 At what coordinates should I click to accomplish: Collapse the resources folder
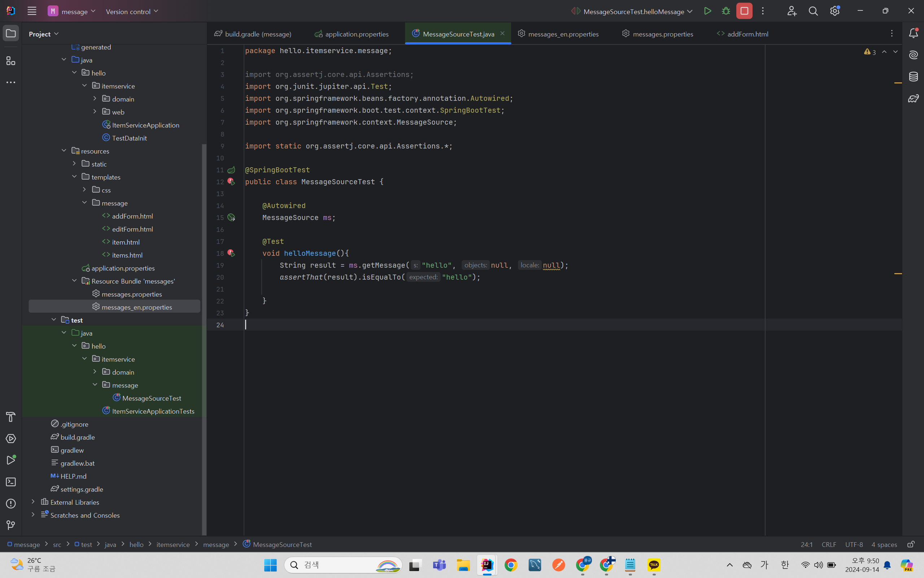pyautogui.click(x=64, y=151)
